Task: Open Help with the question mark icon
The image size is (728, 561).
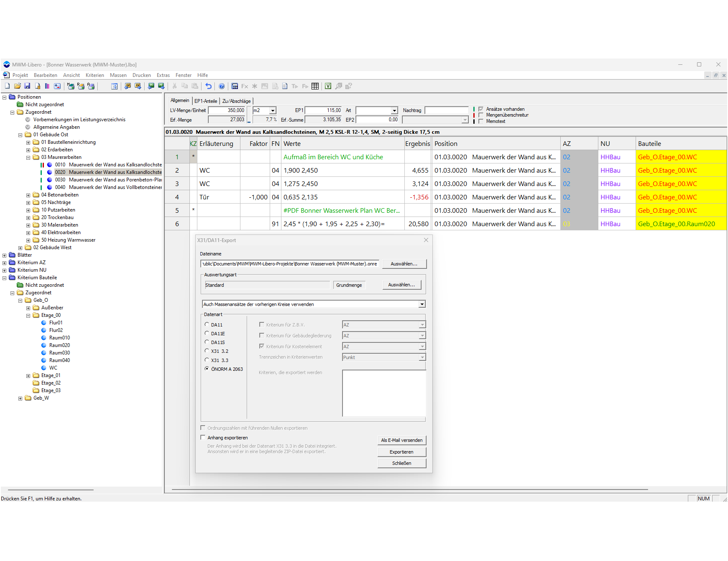Action: 222,86
